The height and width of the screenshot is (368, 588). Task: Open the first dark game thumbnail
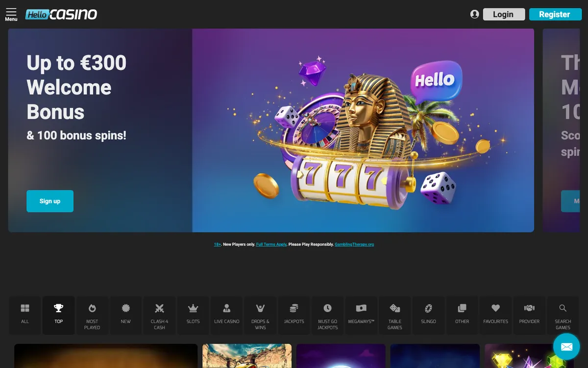tap(106, 356)
